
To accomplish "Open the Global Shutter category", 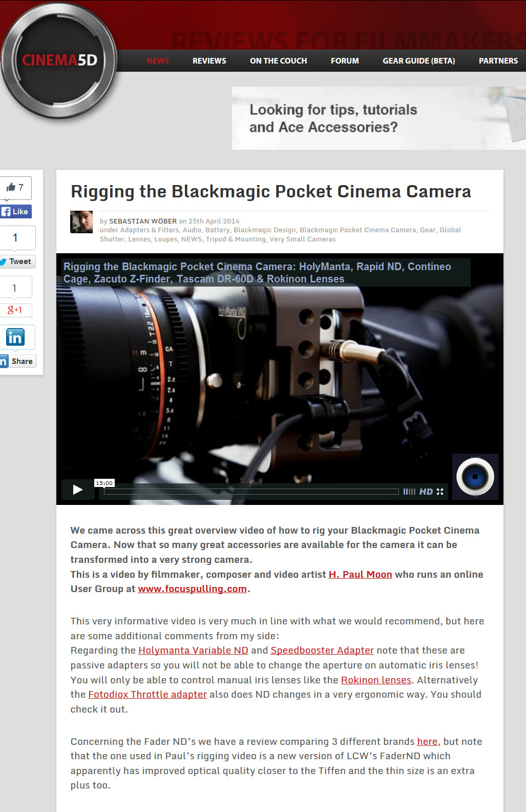I will pos(281,235).
